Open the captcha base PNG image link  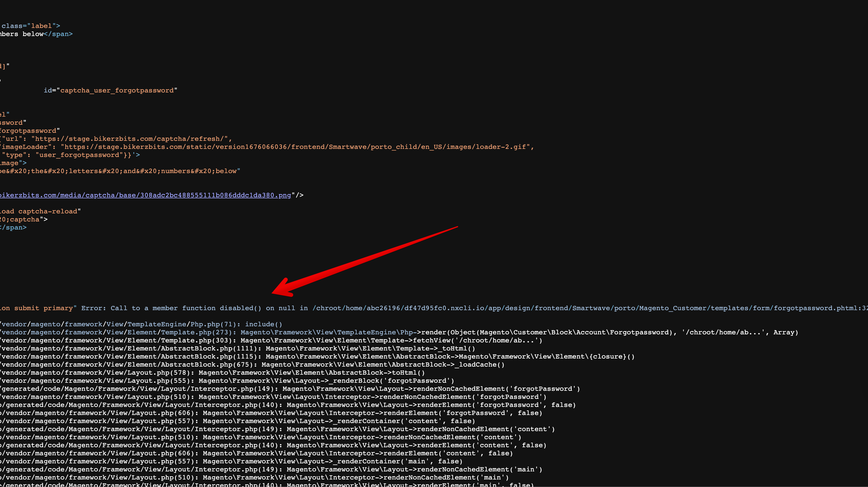click(x=145, y=195)
